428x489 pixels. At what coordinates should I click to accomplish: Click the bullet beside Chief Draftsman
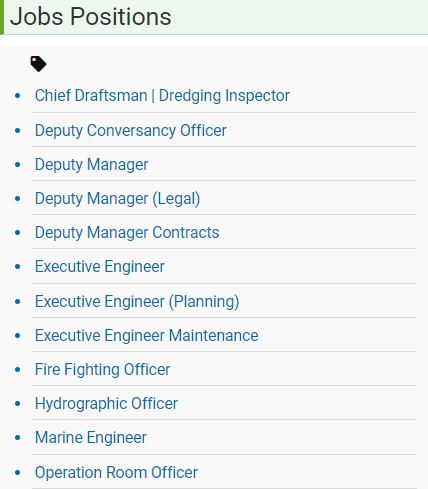click(18, 96)
